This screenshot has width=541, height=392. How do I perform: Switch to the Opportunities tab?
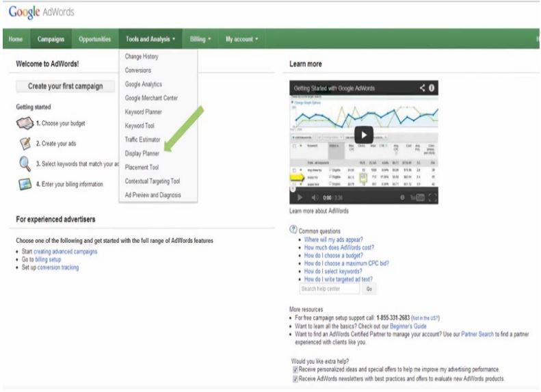click(x=95, y=39)
